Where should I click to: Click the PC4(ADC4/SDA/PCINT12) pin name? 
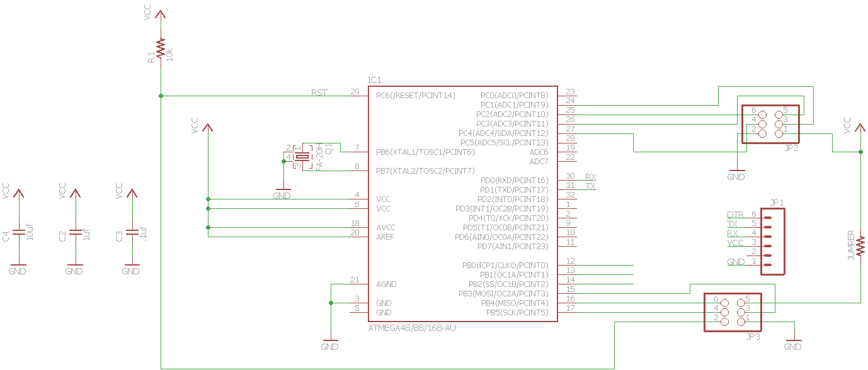[503, 133]
